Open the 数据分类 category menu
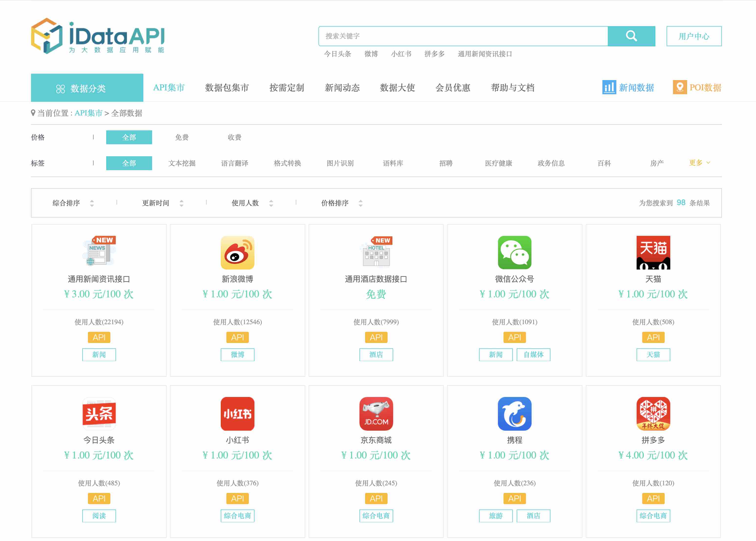Screen dimensions: 756x541 coord(87,88)
